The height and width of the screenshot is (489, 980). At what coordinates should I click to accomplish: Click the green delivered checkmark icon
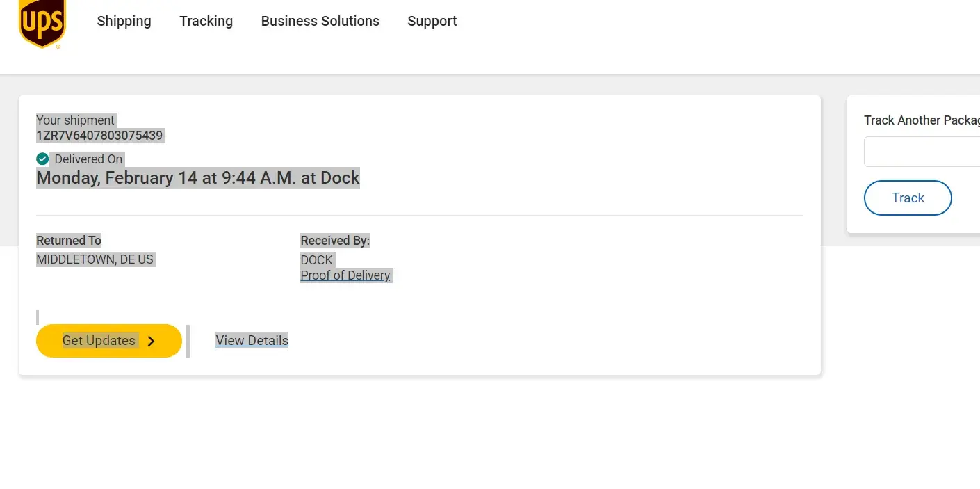click(42, 159)
